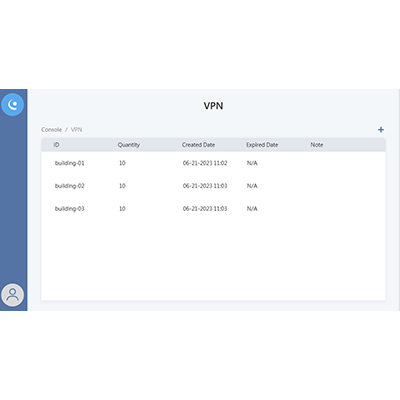Image resolution: width=400 pixels, height=400 pixels.
Task: Sort by Created Date column header
Action: pos(198,145)
